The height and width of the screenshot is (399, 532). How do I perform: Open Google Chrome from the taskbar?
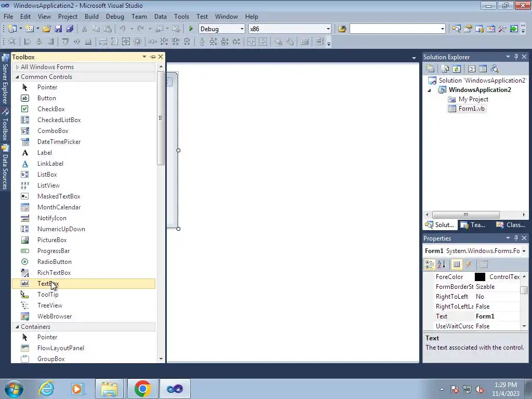142,389
